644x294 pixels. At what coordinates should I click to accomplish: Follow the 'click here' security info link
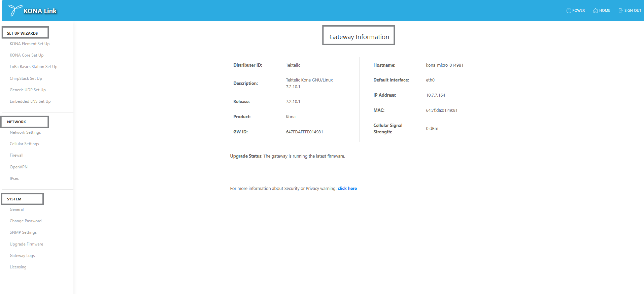tap(347, 189)
